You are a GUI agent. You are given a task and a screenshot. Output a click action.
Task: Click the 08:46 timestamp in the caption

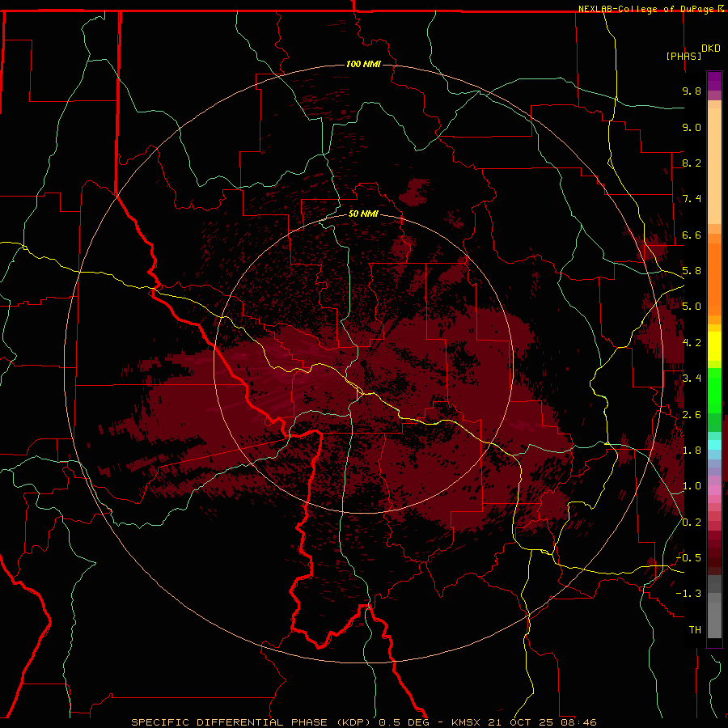(578, 722)
